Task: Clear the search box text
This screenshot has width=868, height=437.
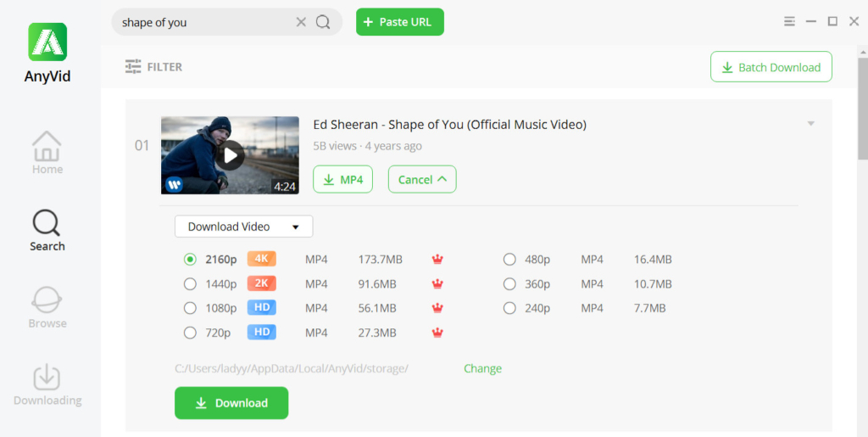Action: (301, 22)
